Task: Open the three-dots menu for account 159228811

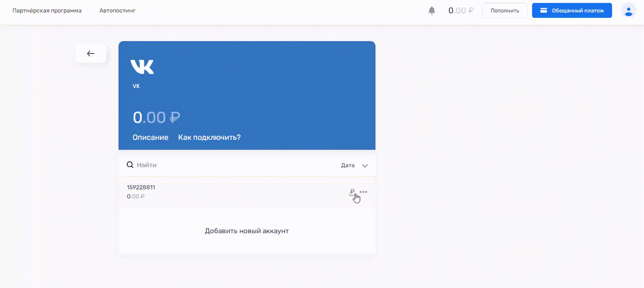Action: click(x=364, y=192)
